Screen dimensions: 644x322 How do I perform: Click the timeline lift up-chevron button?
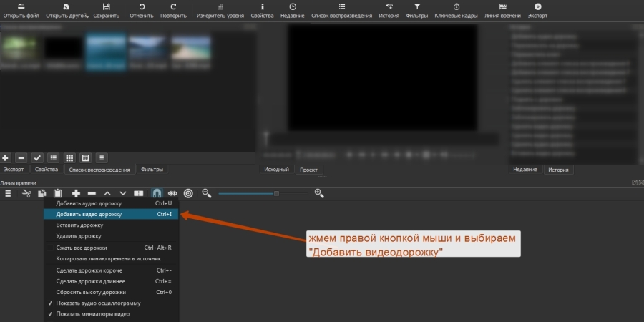[x=107, y=193]
